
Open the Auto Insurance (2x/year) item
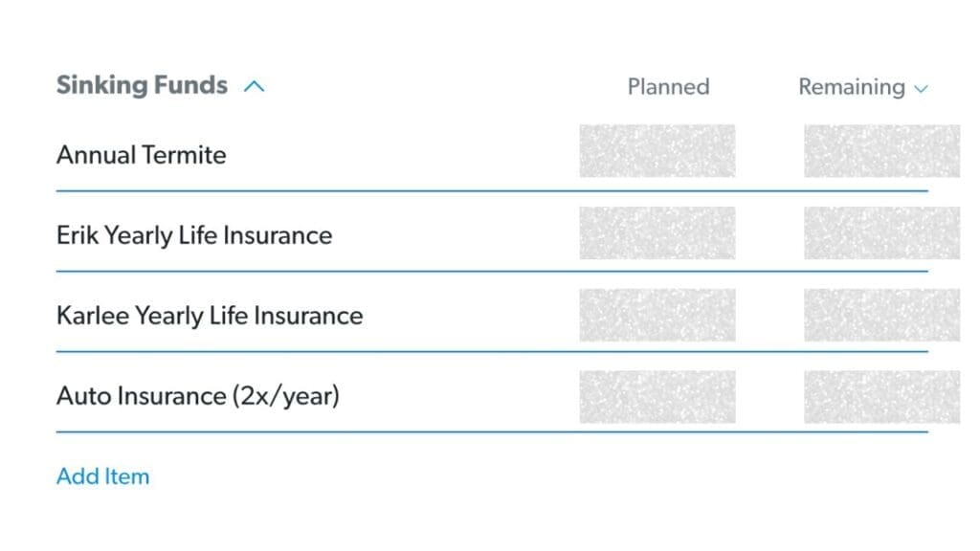point(198,395)
